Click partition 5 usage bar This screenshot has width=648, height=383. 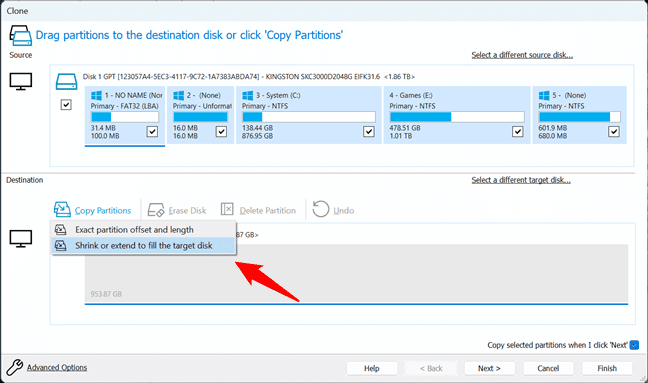[579, 117]
